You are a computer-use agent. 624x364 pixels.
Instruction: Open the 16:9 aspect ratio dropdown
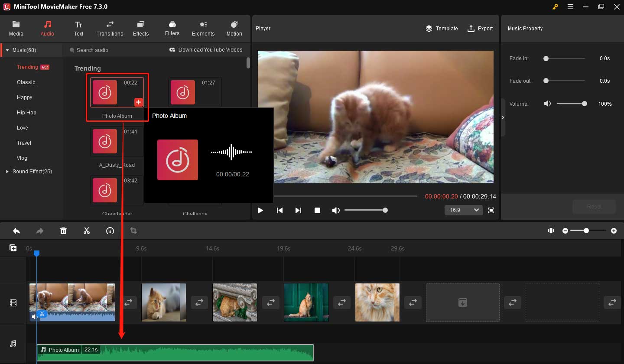pyautogui.click(x=463, y=210)
